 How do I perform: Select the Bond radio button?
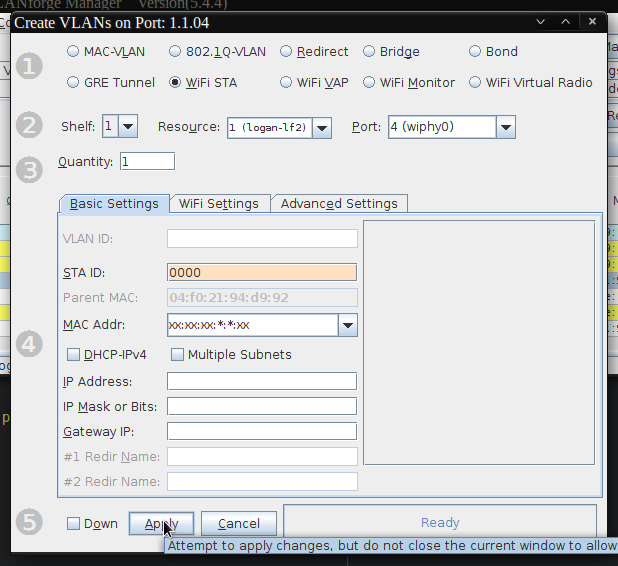click(476, 52)
